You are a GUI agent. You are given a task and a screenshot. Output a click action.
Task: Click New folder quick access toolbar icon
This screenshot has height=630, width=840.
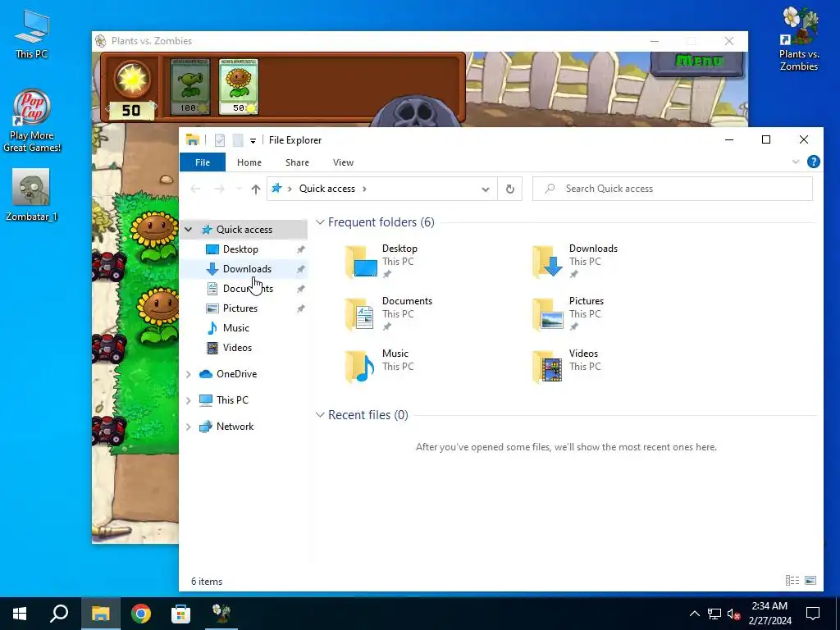238,140
